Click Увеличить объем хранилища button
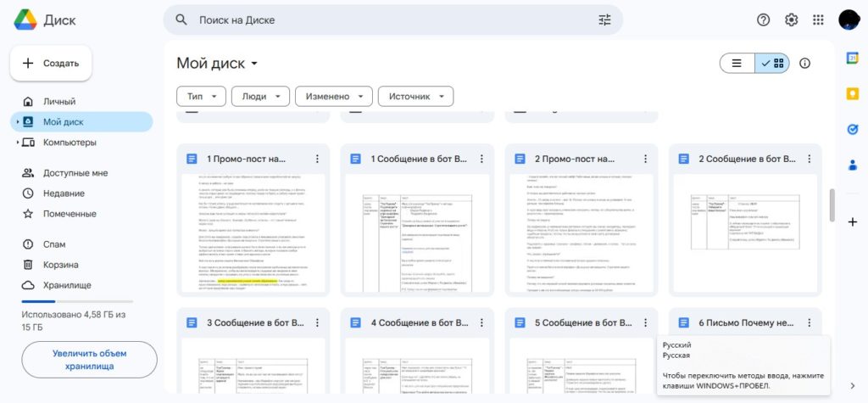This screenshot has height=403, width=868. pos(89,360)
